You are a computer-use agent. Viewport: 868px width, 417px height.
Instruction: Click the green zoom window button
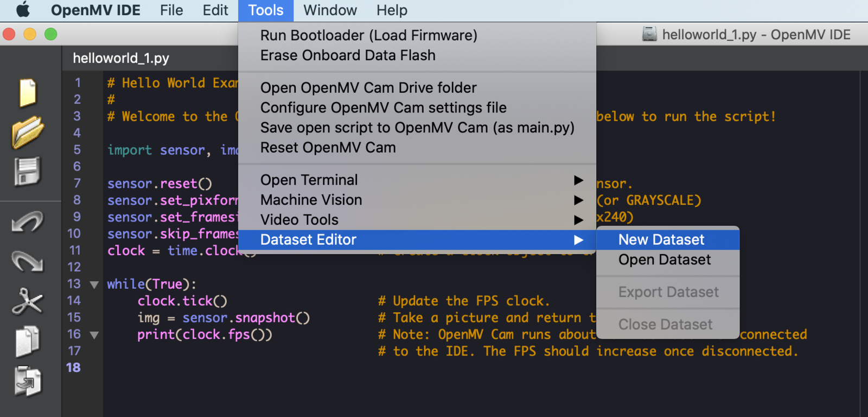(x=51, y=34)
